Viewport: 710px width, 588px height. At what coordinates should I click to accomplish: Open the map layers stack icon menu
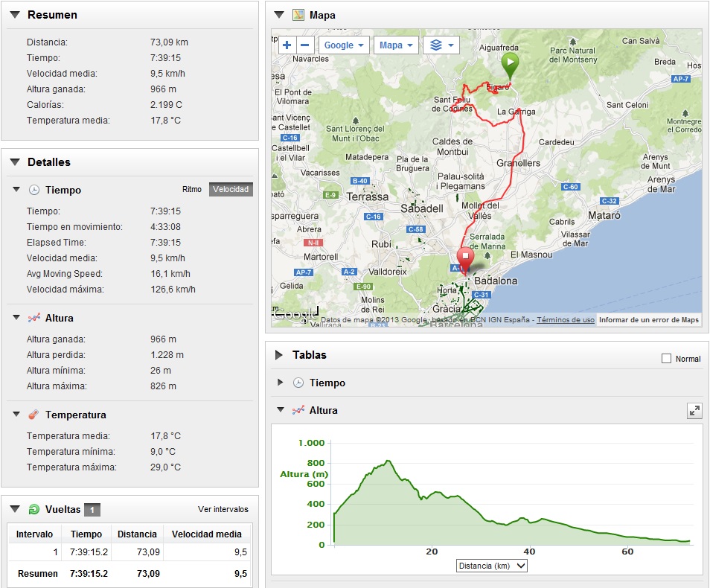[441, 45]
